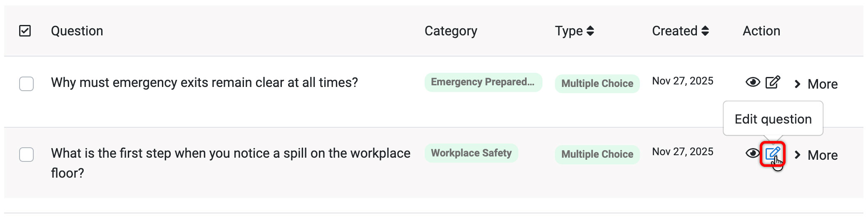View the workplace spill question with eye icon
868x218 pixels.
click(753, 154)
